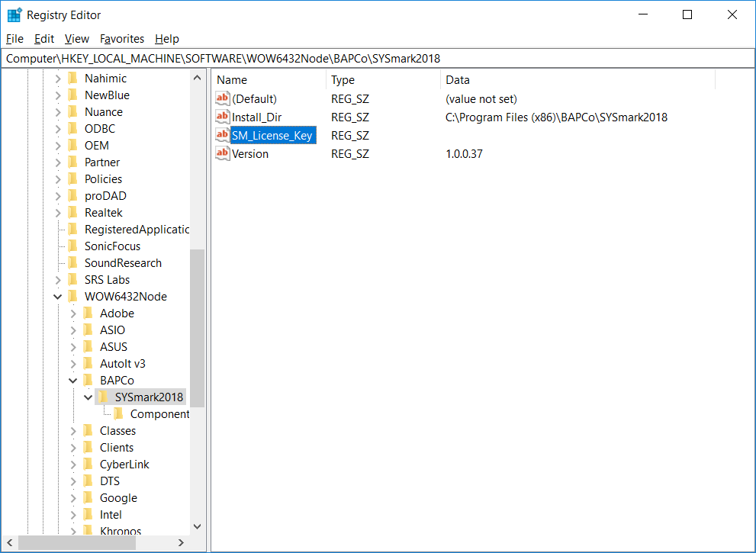The image size is (756, 553).
Task: Click the Realtek folder icon
Action: pos(72,213)
